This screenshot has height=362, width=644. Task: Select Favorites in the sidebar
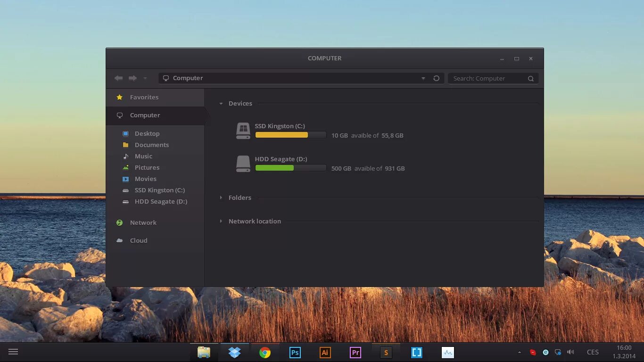144,97
